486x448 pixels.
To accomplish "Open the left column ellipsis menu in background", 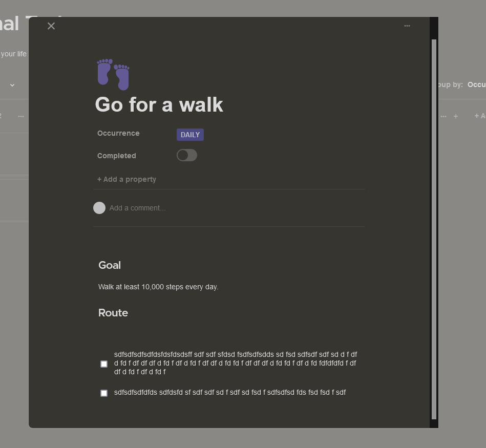I will coord(21,117).
